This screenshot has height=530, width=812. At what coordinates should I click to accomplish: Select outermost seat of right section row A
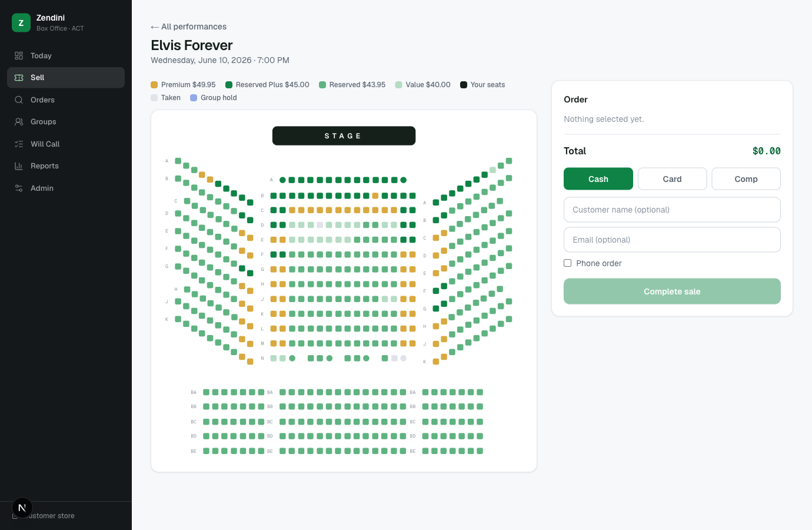point(509,161)
